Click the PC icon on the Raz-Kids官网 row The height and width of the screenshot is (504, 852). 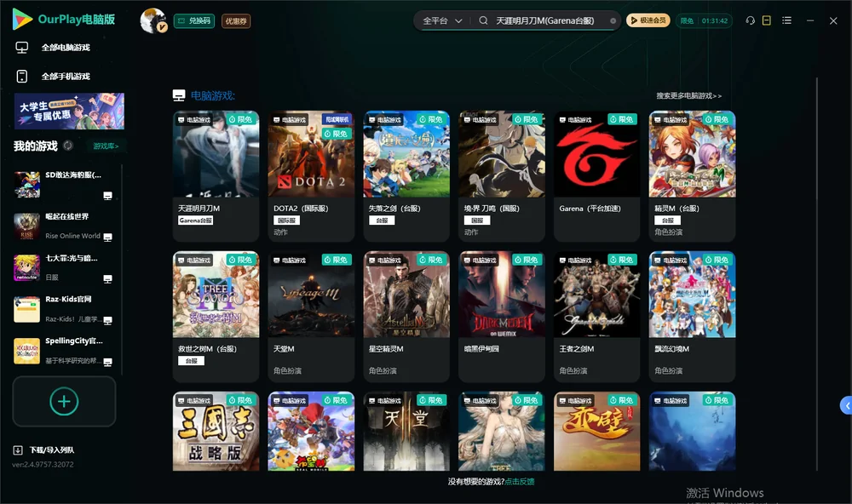(x=107, y=320)
